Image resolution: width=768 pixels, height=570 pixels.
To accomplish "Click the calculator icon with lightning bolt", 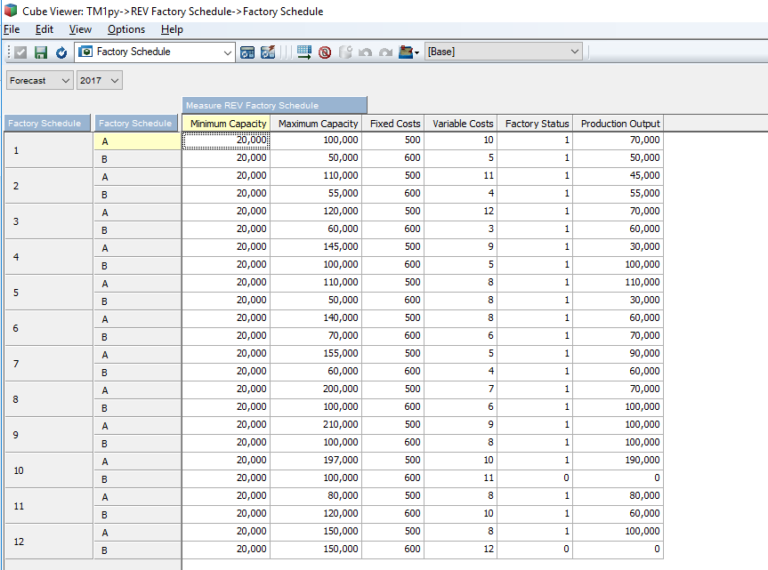I will (x=268, y=52).
